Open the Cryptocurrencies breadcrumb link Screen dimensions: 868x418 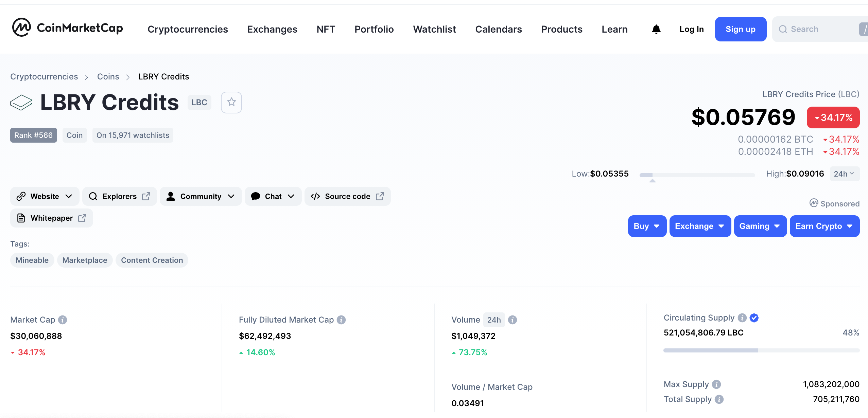(x=44, y=76)
